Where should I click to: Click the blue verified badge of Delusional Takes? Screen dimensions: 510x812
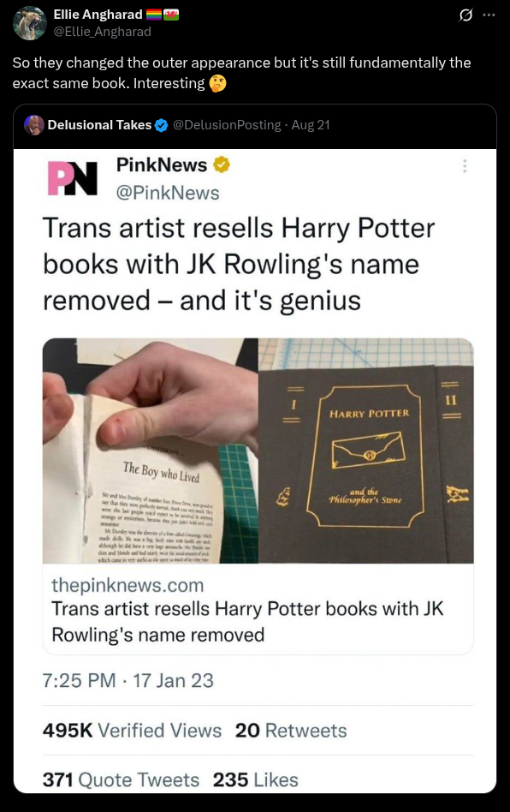[x=162, y=125]
